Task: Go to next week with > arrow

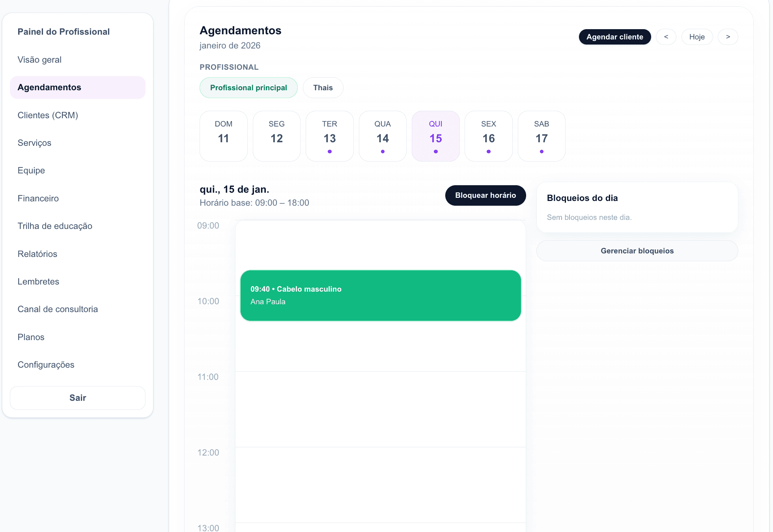Action: [x=728, y=37]
